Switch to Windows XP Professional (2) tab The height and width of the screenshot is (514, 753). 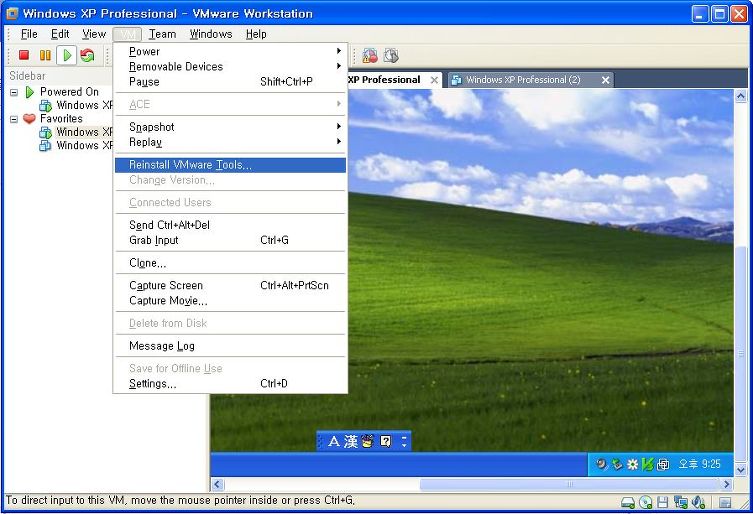[523, 80]
